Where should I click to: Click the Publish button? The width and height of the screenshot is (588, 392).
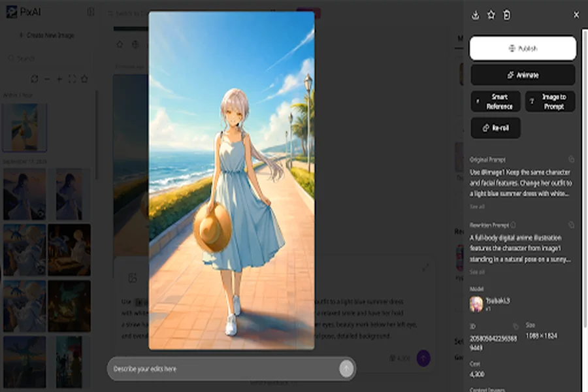click(x=523, y=48)
